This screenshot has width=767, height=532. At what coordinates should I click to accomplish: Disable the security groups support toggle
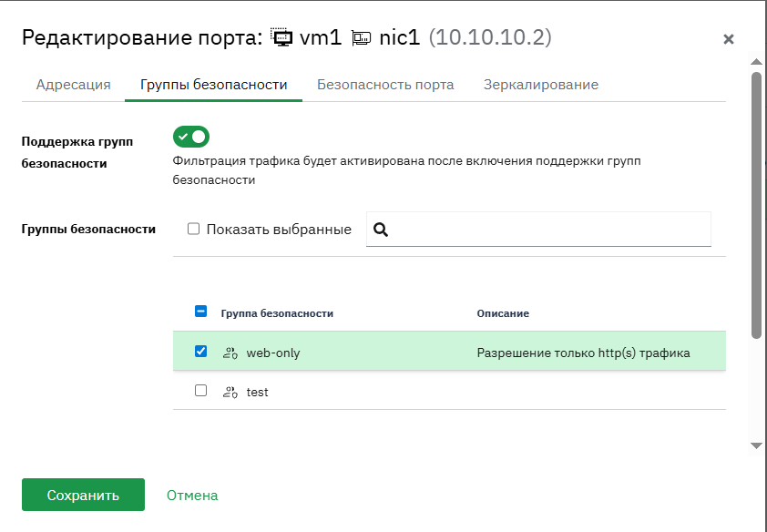coord(190,137)
